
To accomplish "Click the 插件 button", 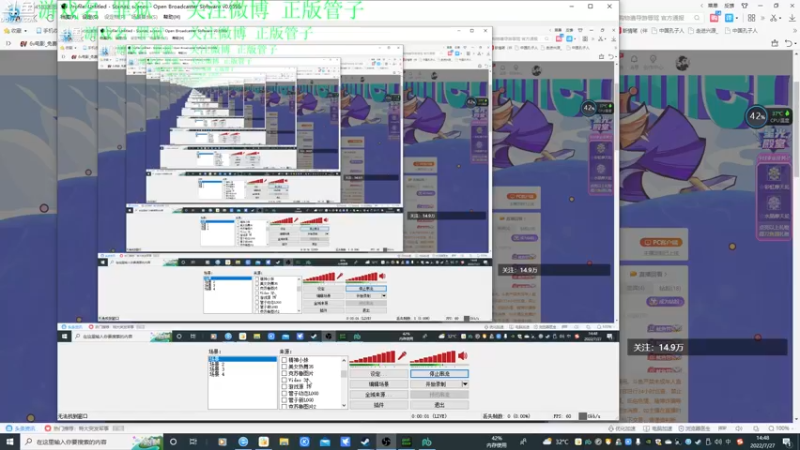I will click(378, 405).
